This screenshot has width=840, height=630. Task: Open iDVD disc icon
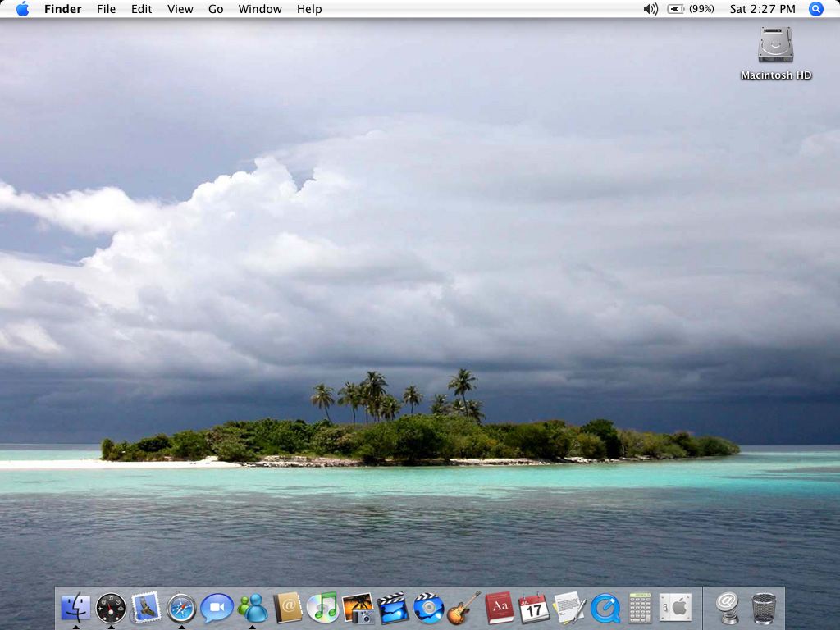click(x=428, y=608)
